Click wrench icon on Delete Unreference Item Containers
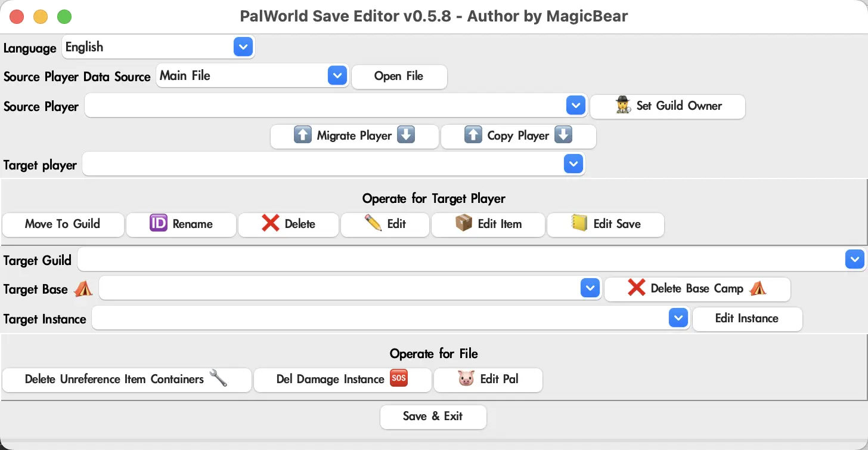This screenshot has height=450, width=868. click(218, 378)
